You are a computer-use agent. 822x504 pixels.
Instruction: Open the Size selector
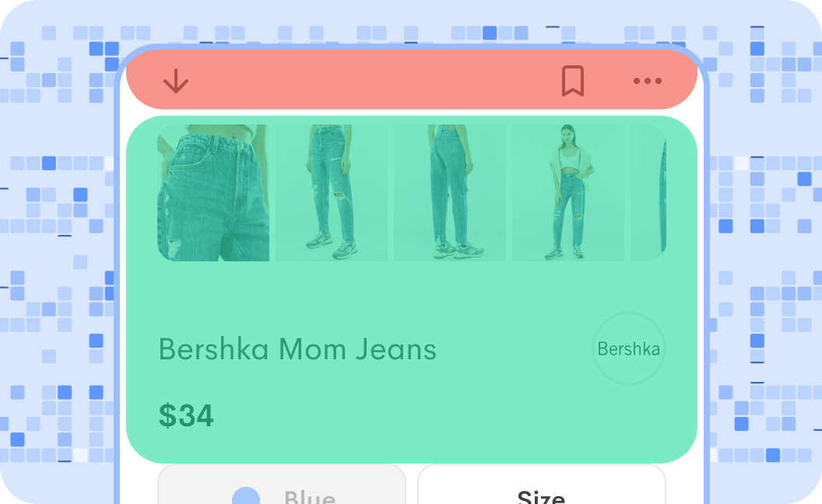pos(542,484)
